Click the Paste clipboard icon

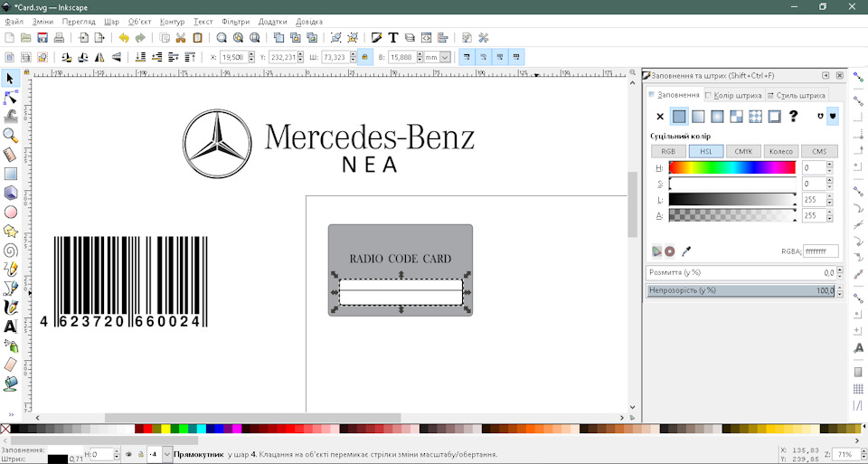197,38
